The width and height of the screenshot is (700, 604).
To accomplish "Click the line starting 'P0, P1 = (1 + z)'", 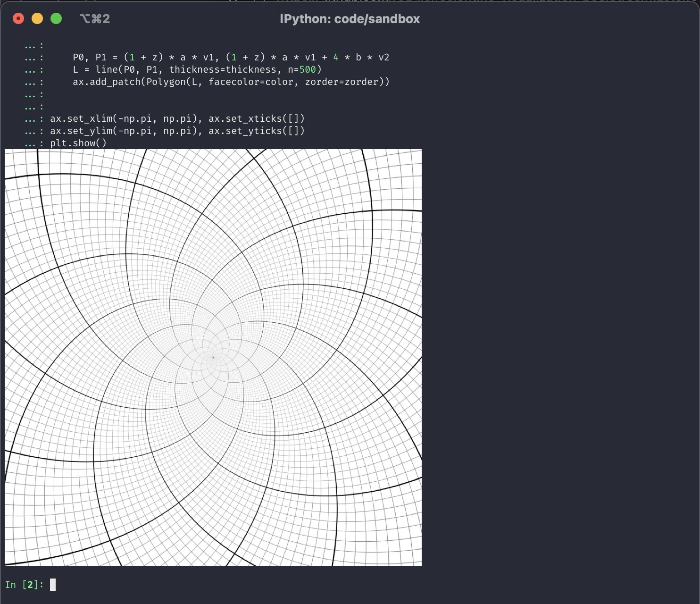I will click(231, 58).
